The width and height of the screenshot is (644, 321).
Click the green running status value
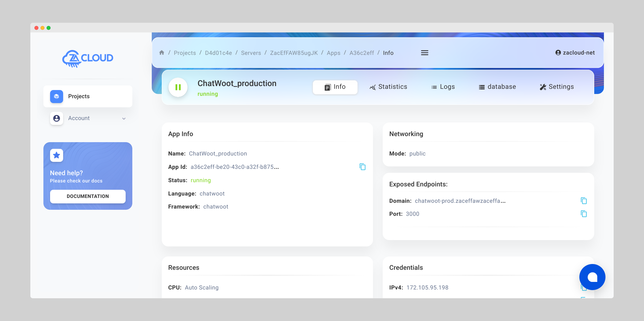point(201,180)
